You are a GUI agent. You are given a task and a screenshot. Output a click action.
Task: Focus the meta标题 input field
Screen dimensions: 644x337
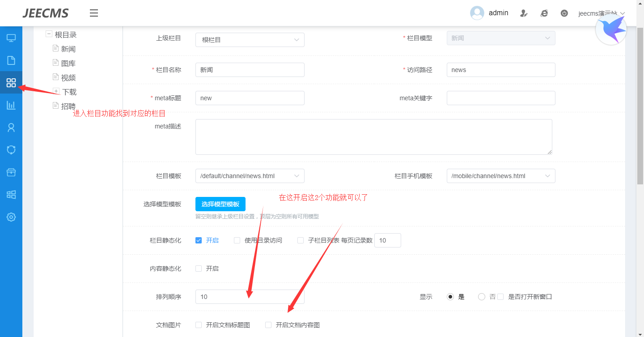(250, 98)
